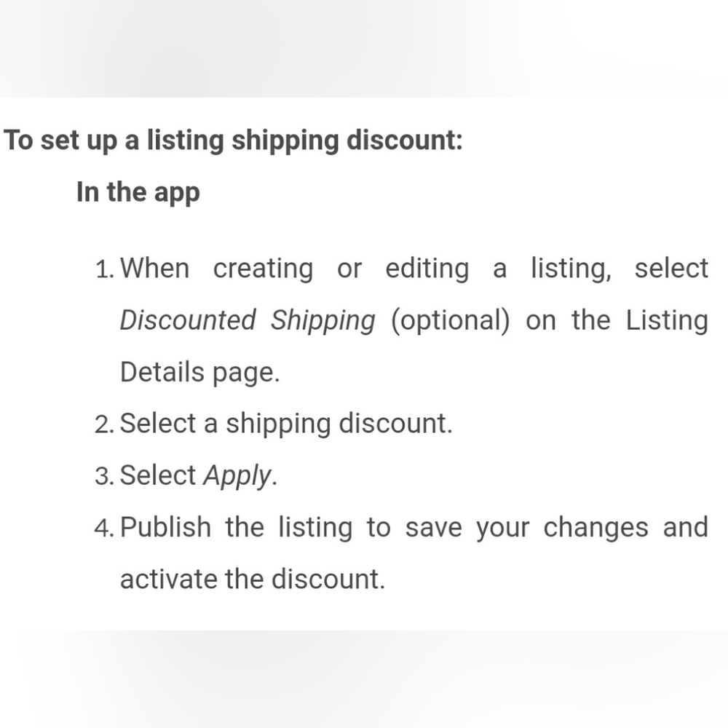Viewport: 728px width, 728px height.
Task: Click the word 'creating' in step one
Action: coord(263,269)
